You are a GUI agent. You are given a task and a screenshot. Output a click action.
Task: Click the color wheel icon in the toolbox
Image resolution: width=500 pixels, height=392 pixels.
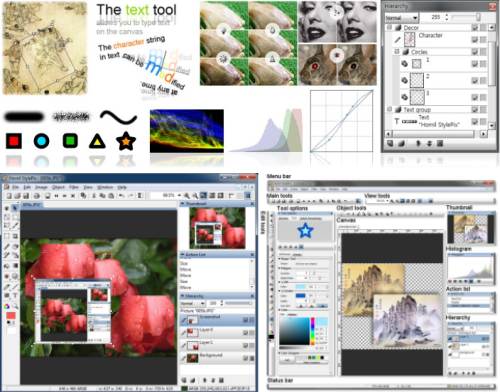(7, 306)
